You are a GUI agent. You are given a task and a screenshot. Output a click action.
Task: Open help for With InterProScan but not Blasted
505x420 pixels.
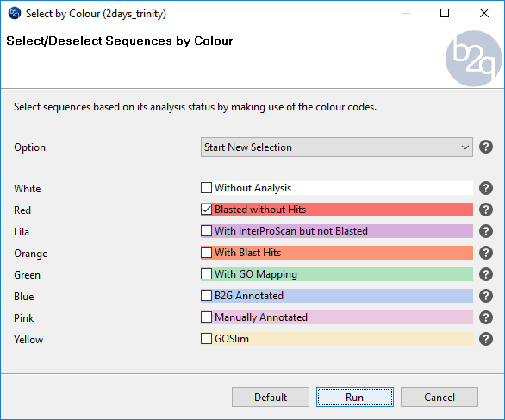click(x=486, y=231)
